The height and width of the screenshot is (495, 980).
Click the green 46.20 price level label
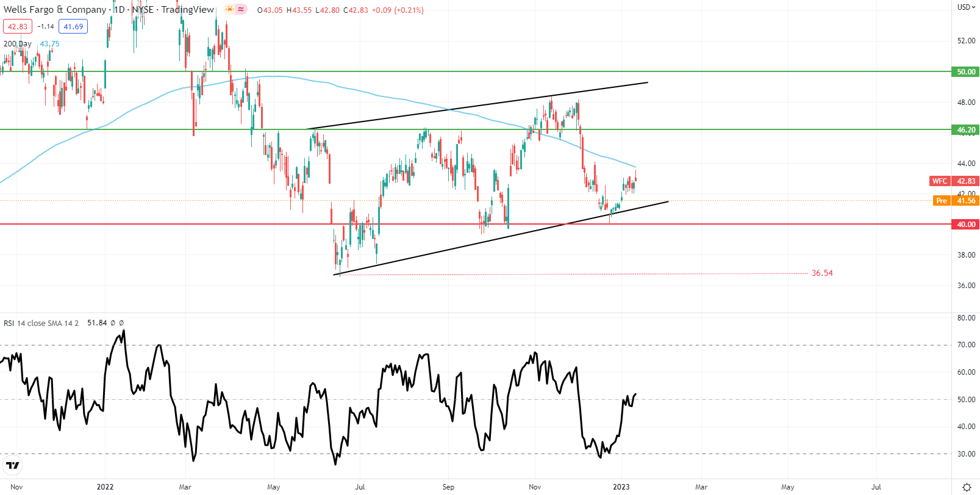(x=965, y=129)
